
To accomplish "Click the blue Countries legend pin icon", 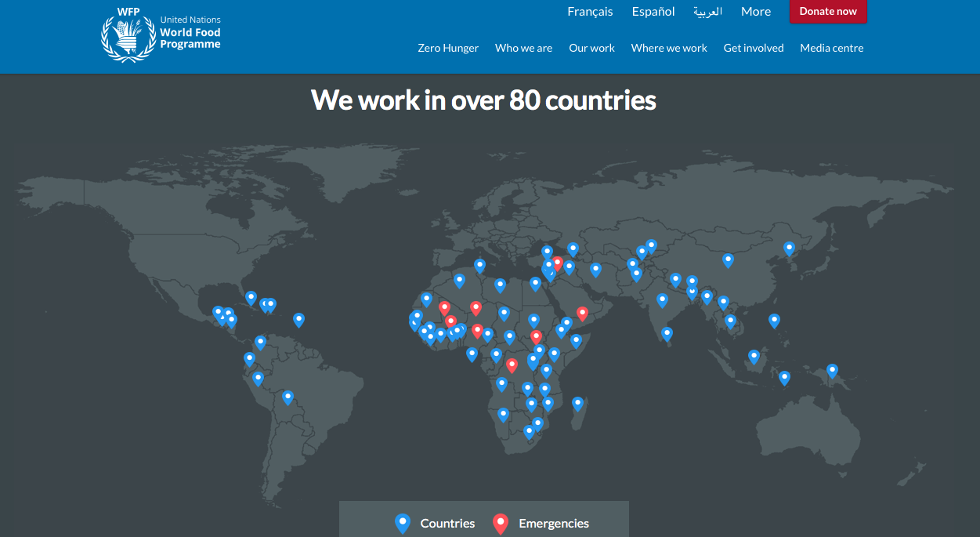I will (x=403, y=523).
